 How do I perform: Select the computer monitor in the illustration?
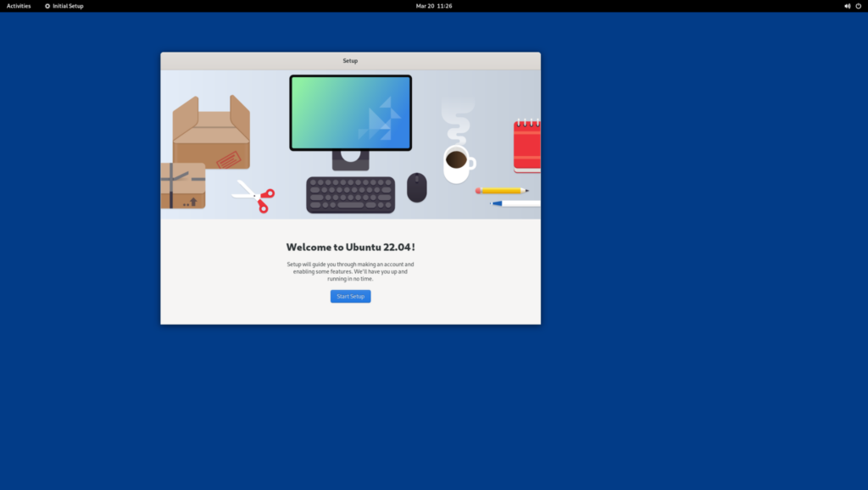350,113
